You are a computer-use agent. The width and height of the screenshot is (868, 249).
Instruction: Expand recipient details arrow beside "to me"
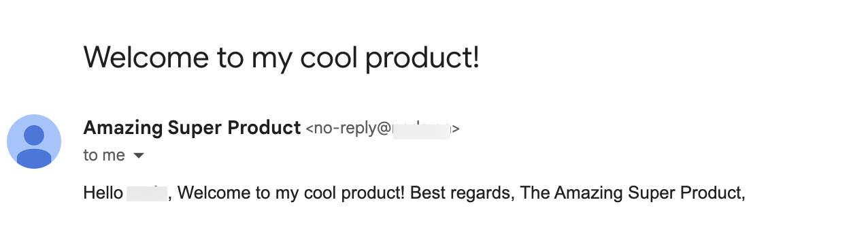point(139,156)
